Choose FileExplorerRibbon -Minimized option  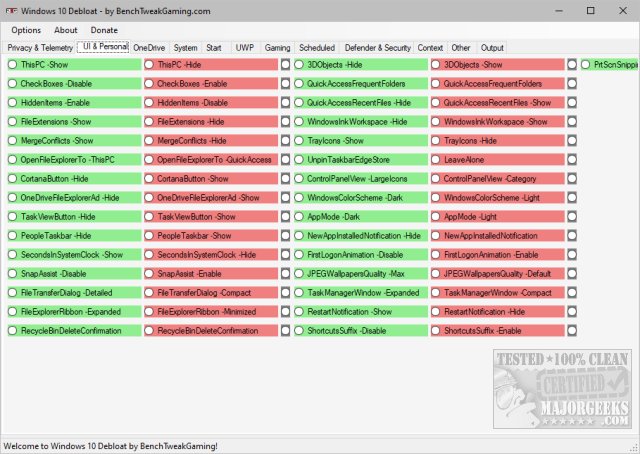(211, 312)
